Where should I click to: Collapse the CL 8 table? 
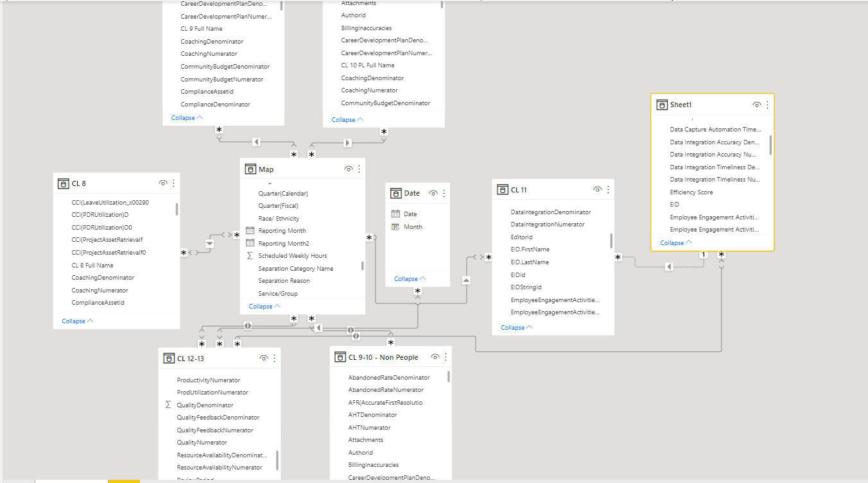point(78,321)
